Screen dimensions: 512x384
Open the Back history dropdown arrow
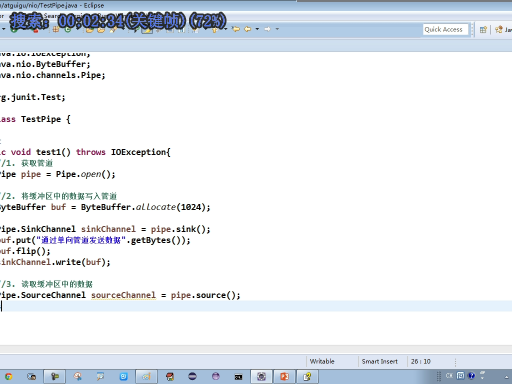(x=257, y=29)
